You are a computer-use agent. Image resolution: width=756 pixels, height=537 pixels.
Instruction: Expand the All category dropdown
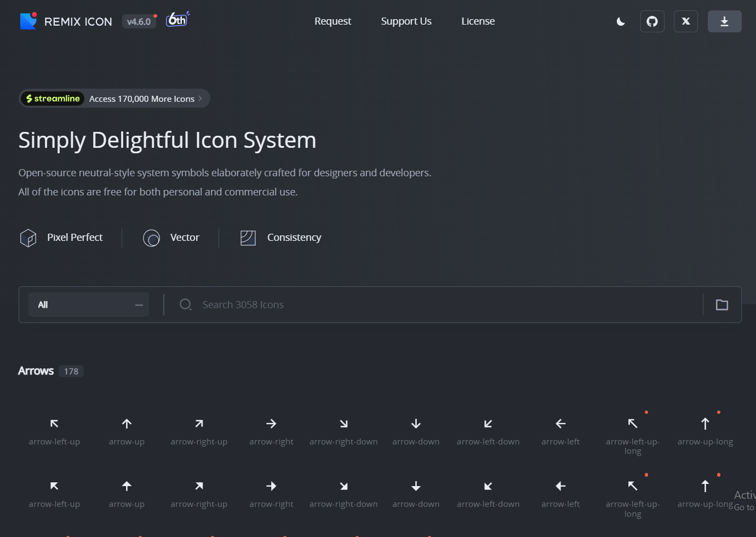click(x=89, y=305)
